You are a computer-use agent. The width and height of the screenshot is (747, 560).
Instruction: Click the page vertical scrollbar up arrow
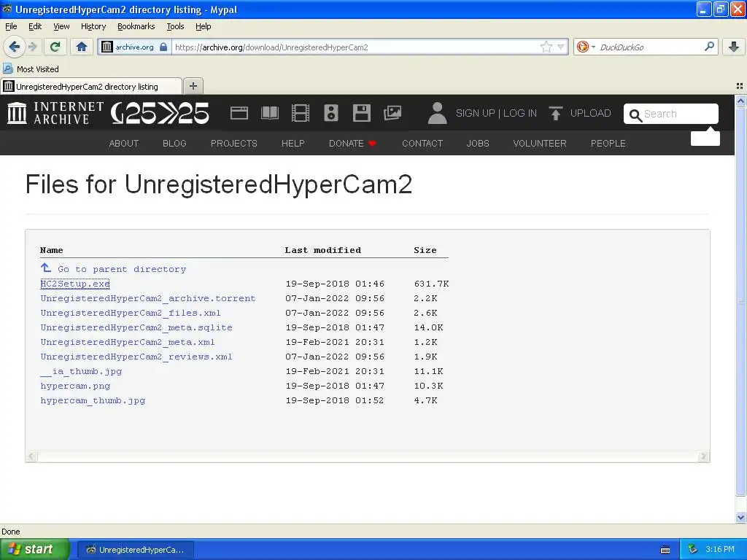(740, 101)
